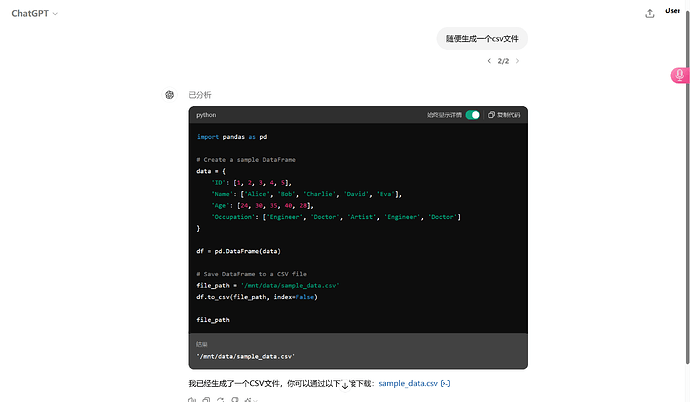Click the 'Occupation' list code line
The width and height of the screenshot is (690, 402).
click(x=336, y=217)
